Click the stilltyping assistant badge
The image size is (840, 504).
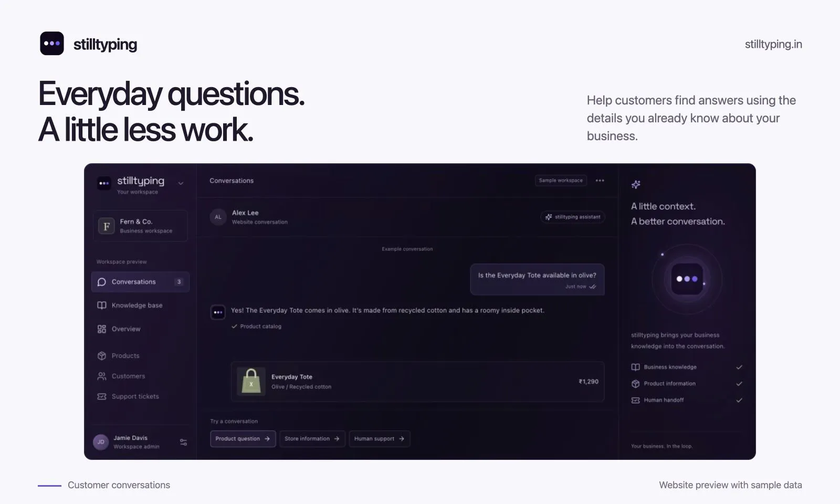(x=573, y=217)
